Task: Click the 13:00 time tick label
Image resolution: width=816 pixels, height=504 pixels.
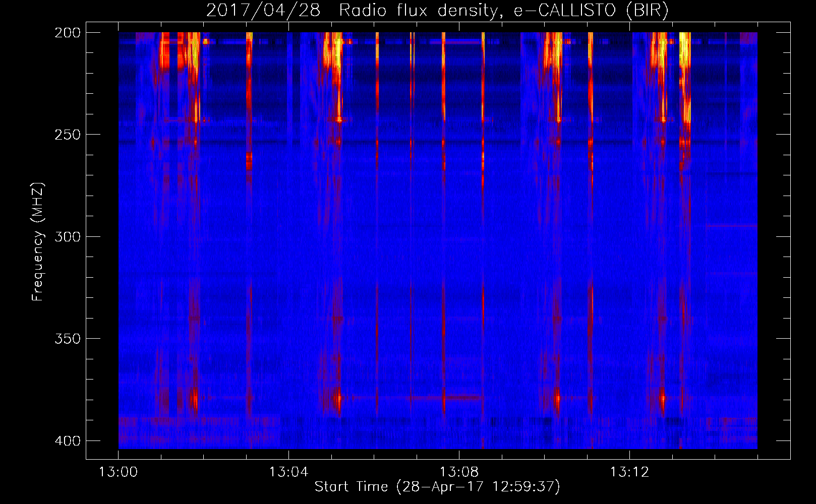Action: pos(119,472)
